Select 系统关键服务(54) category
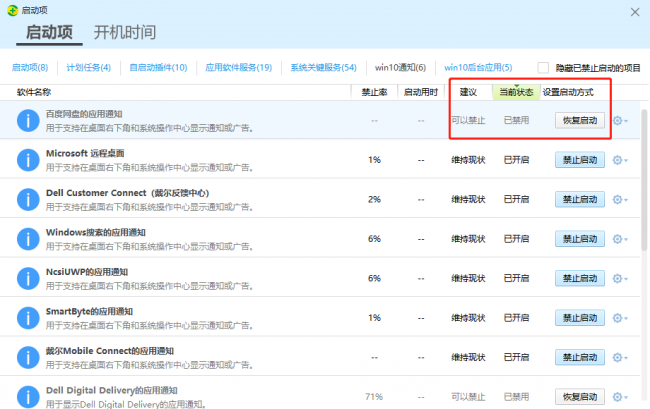Viewport: 650px width, 409px height. click(x=323, y=68)
